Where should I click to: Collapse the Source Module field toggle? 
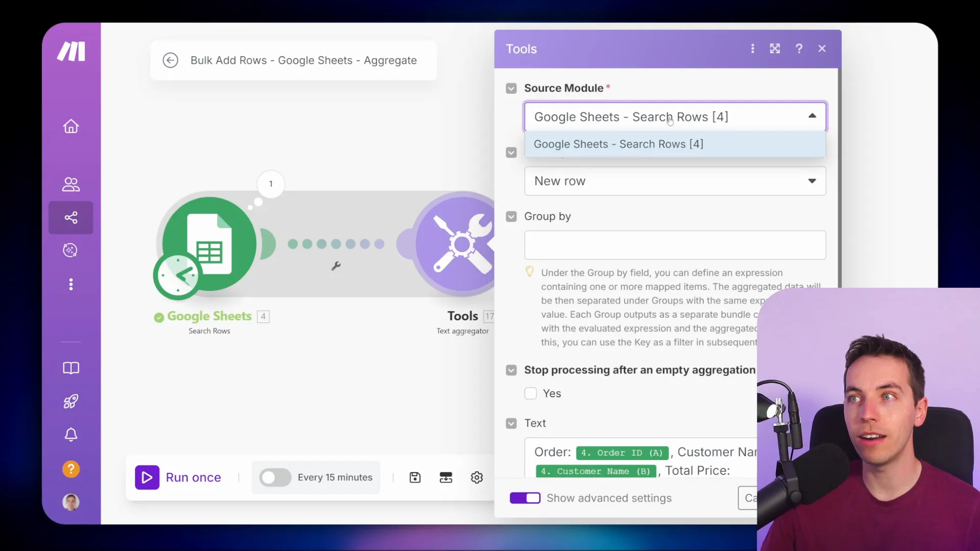pos(511,88)
